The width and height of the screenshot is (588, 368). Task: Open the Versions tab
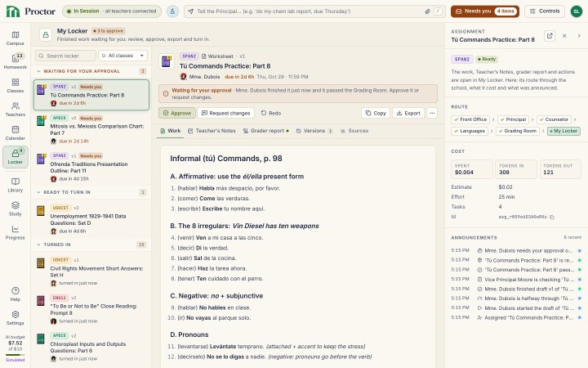coord(314,131)
